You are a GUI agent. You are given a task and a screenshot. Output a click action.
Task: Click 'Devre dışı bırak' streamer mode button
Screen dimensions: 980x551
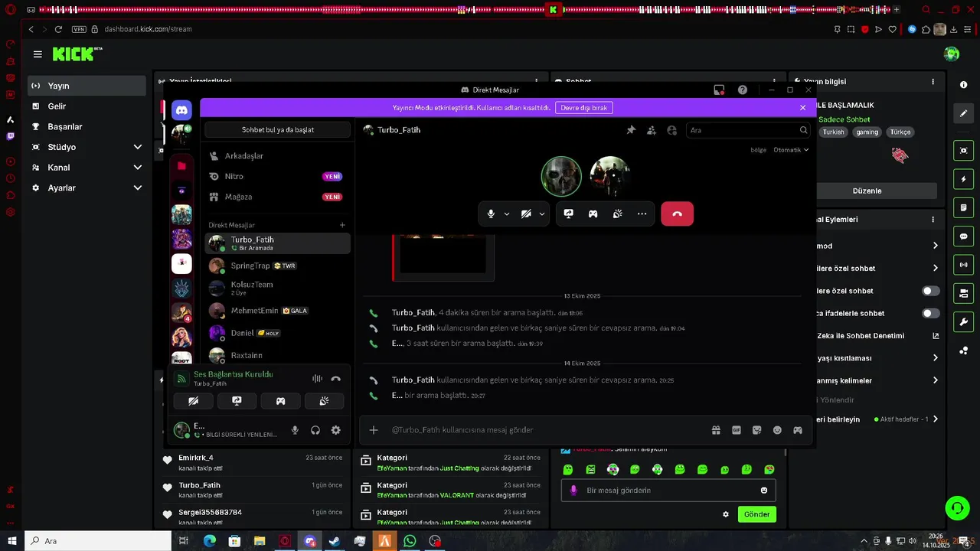tap(584, 108)
